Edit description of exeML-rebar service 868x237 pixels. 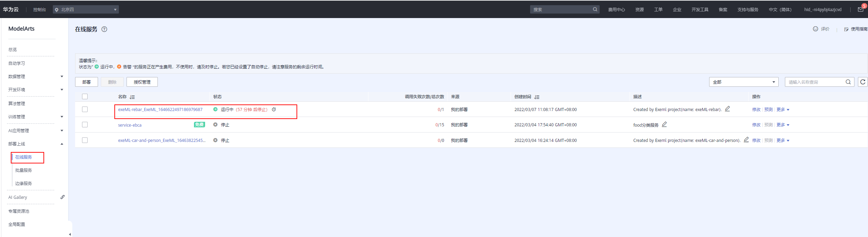coord(727,109)
